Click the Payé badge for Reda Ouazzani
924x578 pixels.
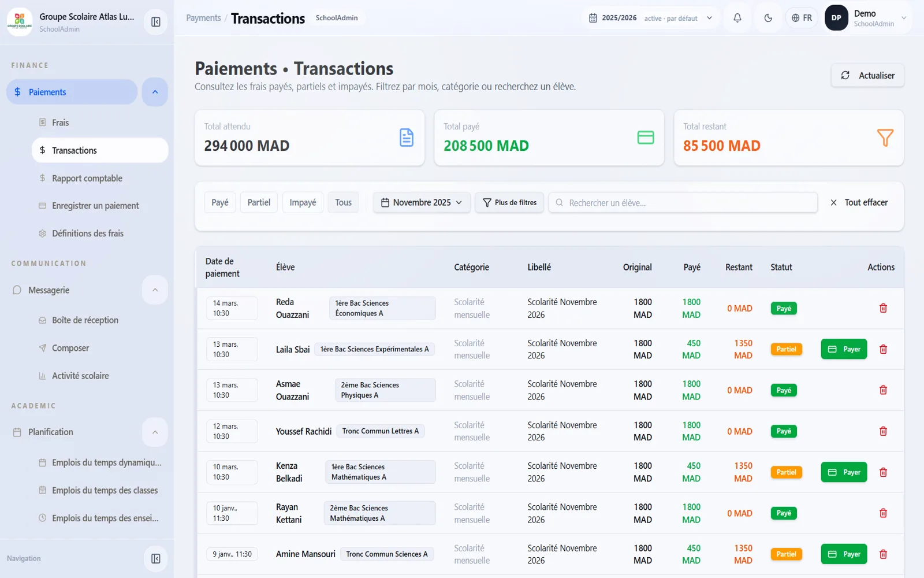coord(784,308)
